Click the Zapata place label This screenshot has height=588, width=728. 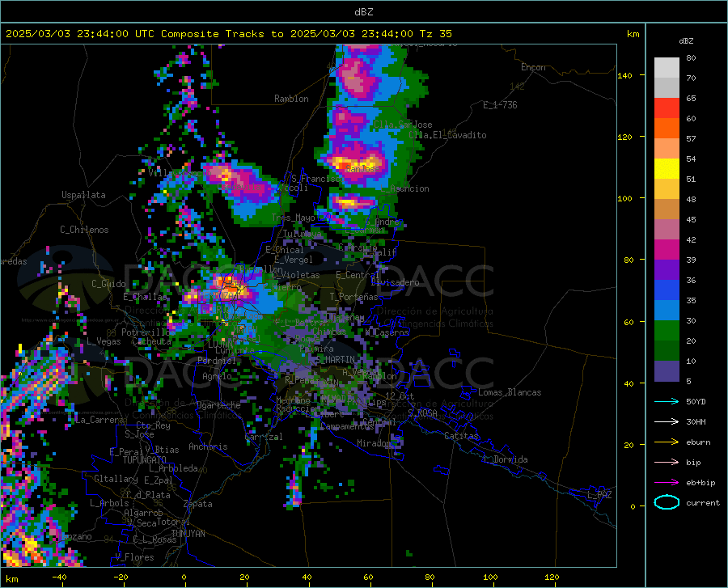pyautogui.click(x=198, y=504)
